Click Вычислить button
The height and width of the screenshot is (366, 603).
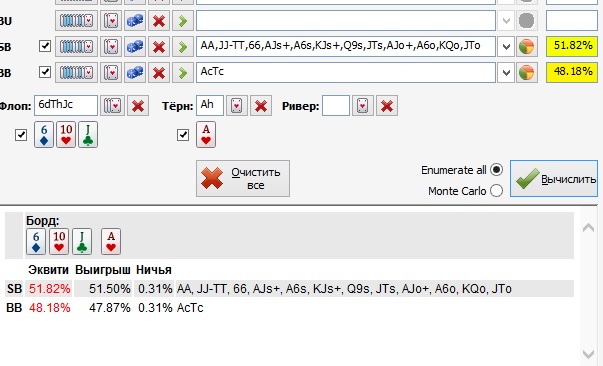point(554,178)
